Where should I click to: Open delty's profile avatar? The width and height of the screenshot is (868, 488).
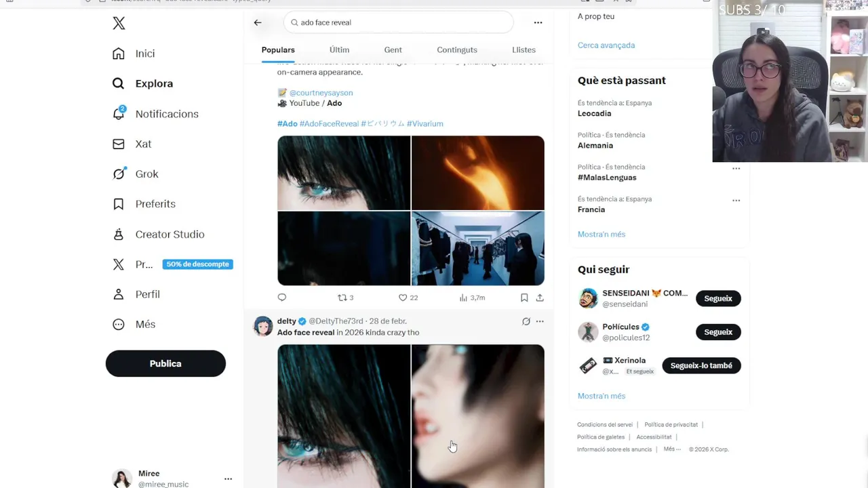pyautogui.click(x=263, y=326)
